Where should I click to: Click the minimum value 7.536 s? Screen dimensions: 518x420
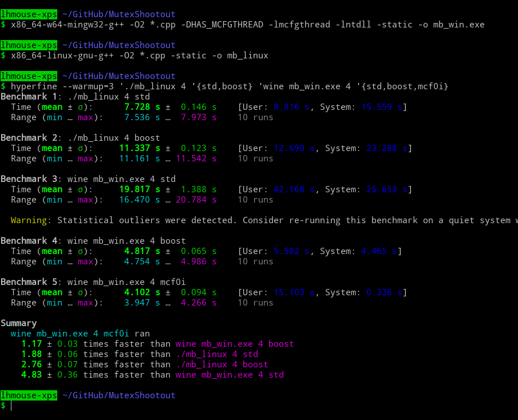click(142, 117)
